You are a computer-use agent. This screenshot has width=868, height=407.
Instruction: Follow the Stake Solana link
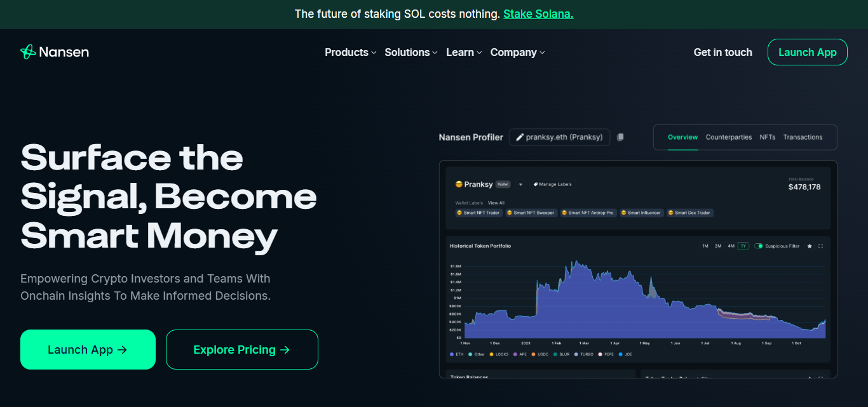pyautogui.click(x=538, y=14)
